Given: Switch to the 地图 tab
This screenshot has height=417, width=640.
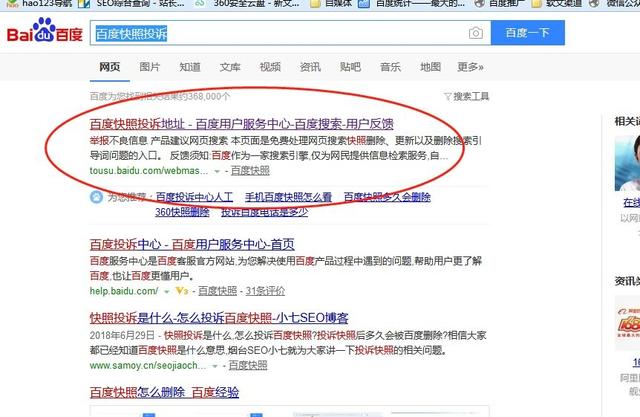Looking at the screenshot, I should coord(430,67).
